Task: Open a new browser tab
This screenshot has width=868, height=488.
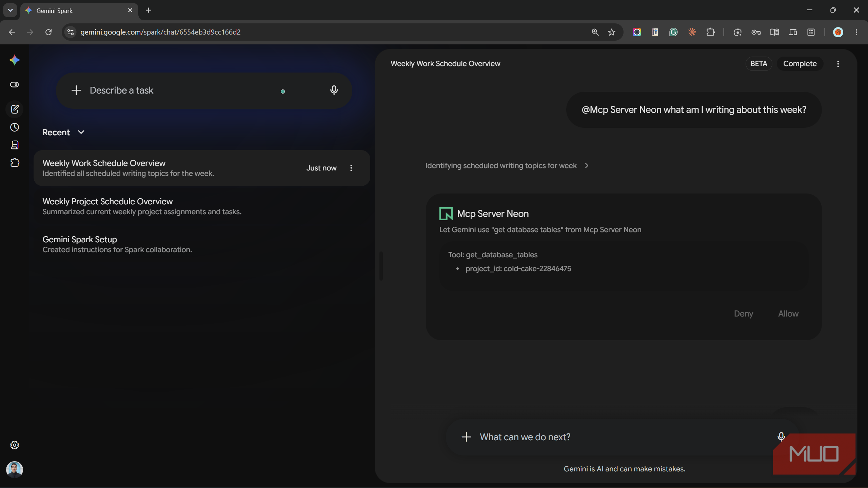Action: pos(149,11)
